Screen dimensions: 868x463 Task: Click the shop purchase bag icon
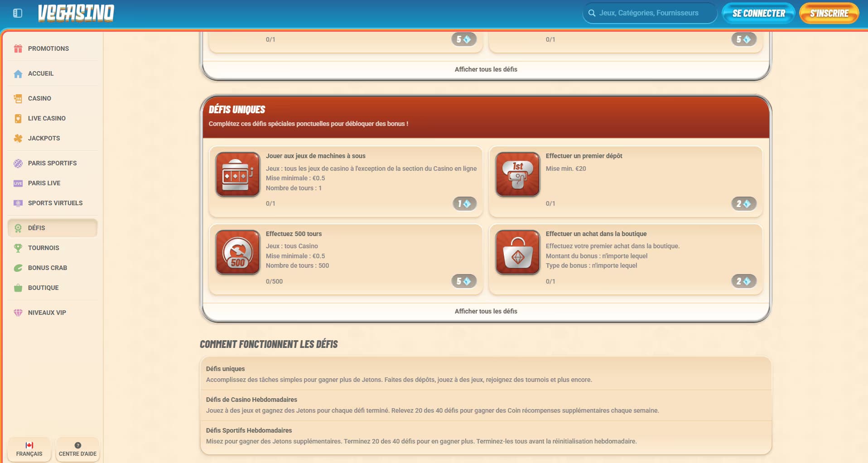click(x=517, y=252)
